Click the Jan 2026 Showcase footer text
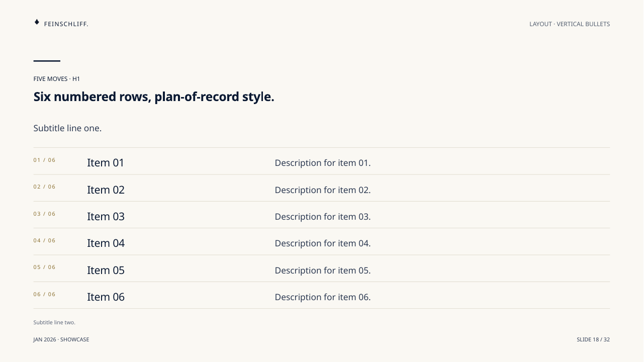Viewport: 644px width, 362px height. [61, 340]
